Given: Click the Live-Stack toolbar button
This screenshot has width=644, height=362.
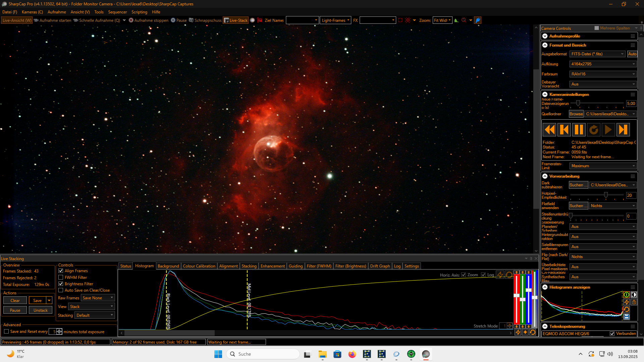Looking at the screenshot, I should tap(236, 20).
